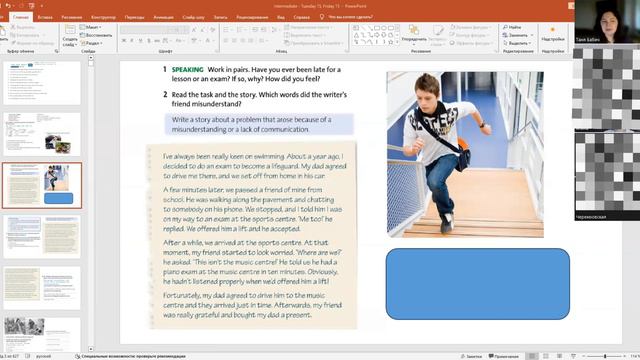This screenshot has width=640, height=360.
Task: Click the increase font size icon
Action: pyautogui.click(x=194, y=29)
